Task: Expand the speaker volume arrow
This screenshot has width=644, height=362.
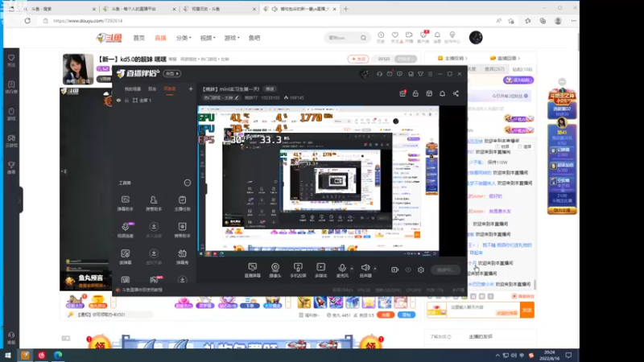Action: pos(375,269)
